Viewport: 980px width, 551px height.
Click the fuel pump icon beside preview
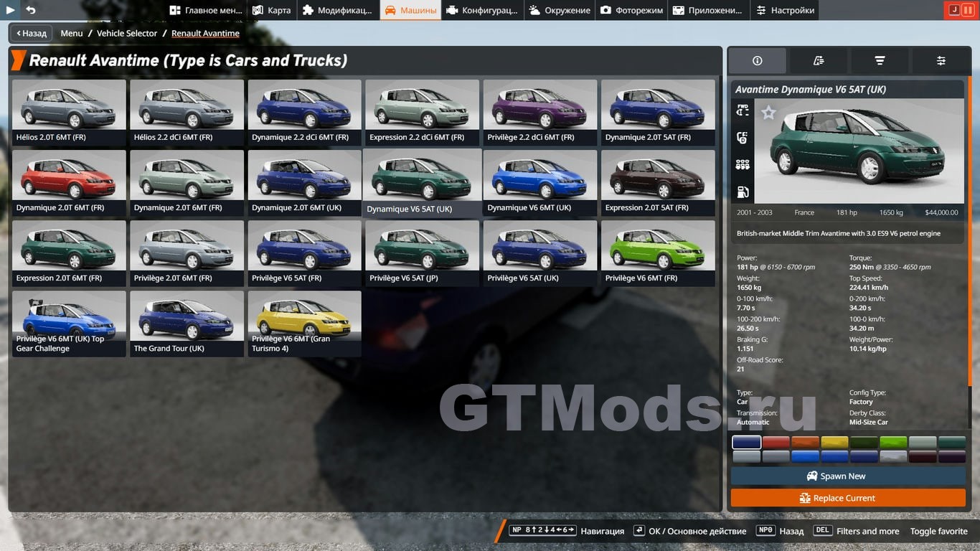(x=743, y=192)
